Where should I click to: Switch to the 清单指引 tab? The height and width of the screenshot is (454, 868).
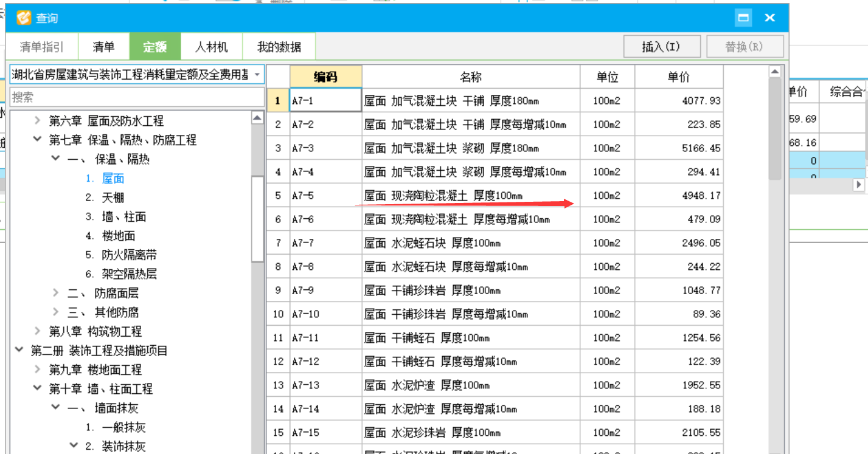click(x=41, y=47)
